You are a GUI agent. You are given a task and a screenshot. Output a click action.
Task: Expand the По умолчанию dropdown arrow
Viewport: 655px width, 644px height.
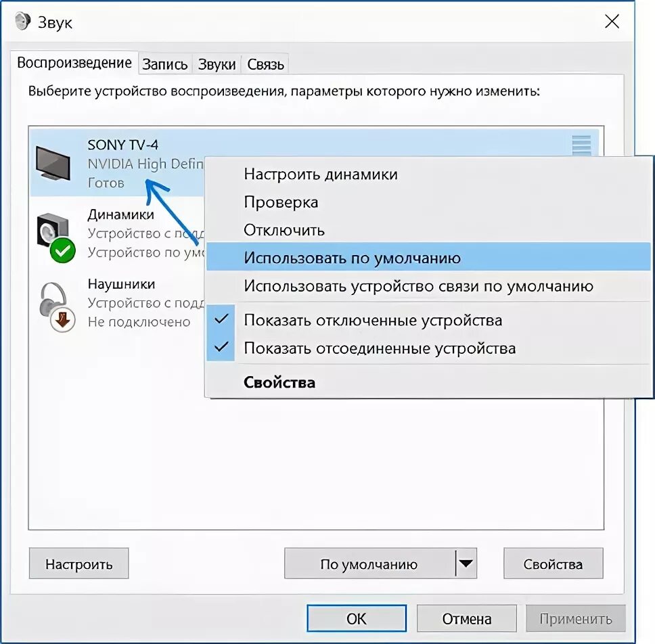point(466,563)
